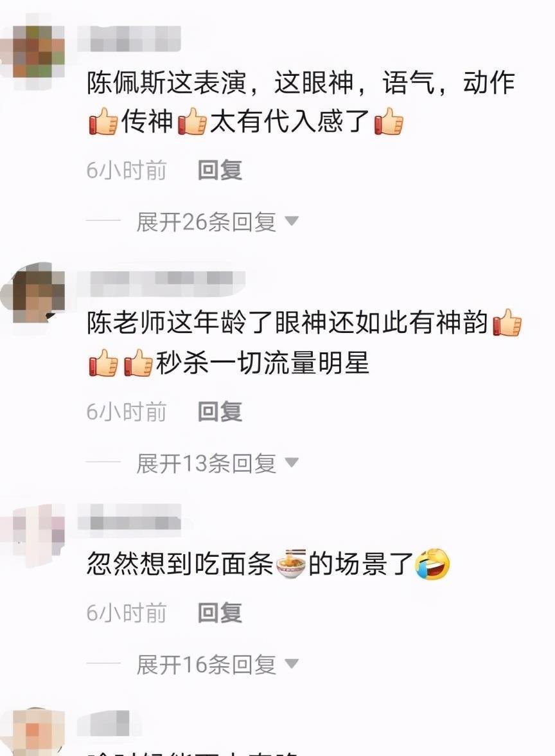This screenshot has width=555, height=756.
Task: Click the laughing crying emoji
Action: (432, 564)
